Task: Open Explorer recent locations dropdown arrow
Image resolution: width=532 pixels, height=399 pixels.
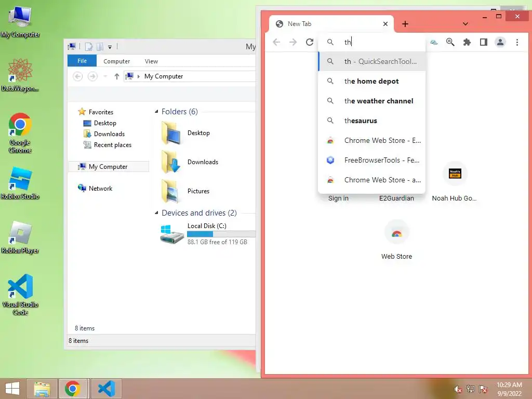Action: [x=105, y=76]
